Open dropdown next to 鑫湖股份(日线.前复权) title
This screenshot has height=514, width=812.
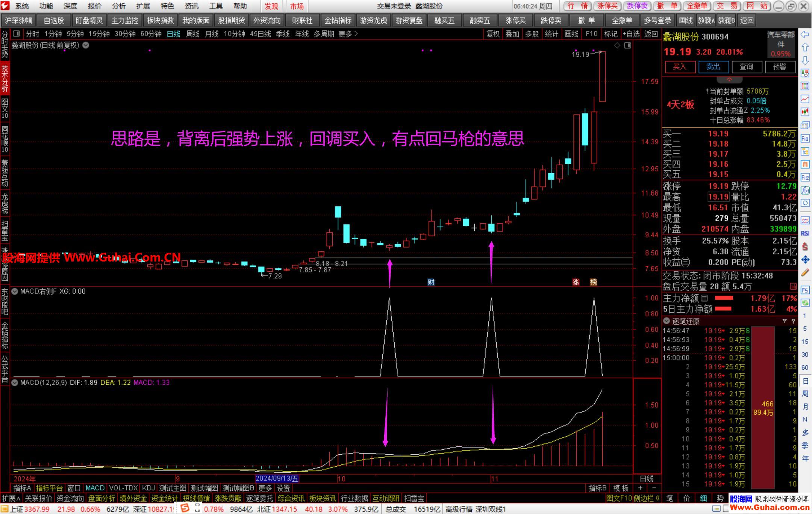[86, 45]
